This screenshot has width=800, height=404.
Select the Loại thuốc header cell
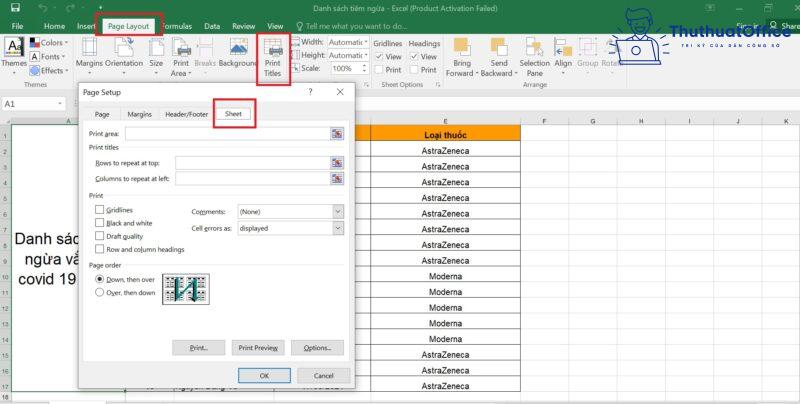coord(445,135)
